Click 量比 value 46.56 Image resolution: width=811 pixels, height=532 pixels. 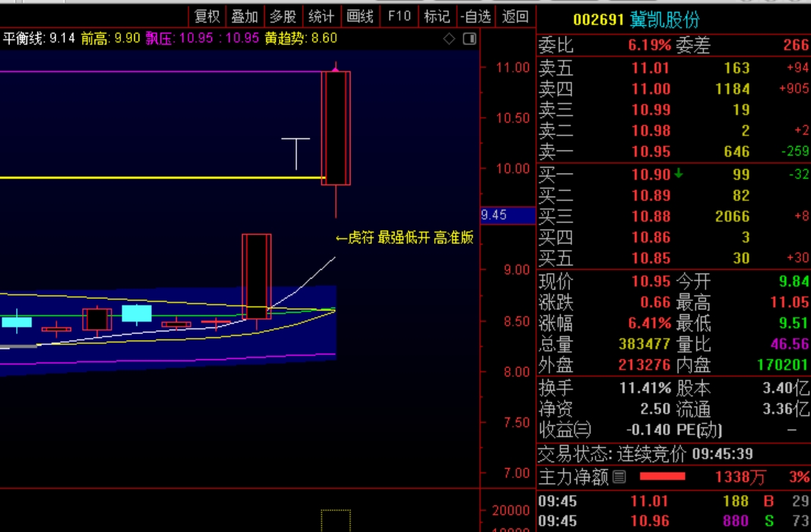789,344
